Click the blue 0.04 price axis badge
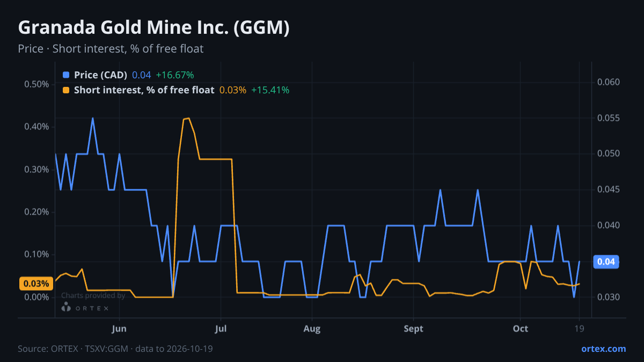The height and width of the screenshot is (362, 644). 606,262
